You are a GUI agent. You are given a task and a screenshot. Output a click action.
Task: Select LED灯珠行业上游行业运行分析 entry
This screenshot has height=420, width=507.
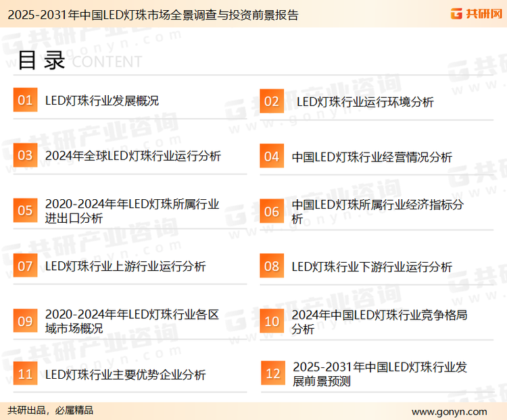tap(125, 267)
